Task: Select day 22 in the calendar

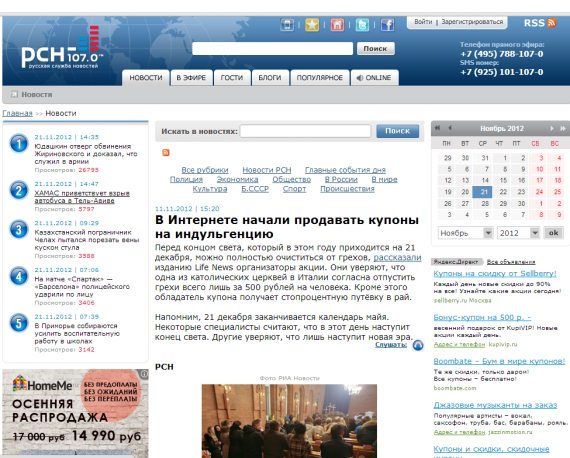Action: 503,192
